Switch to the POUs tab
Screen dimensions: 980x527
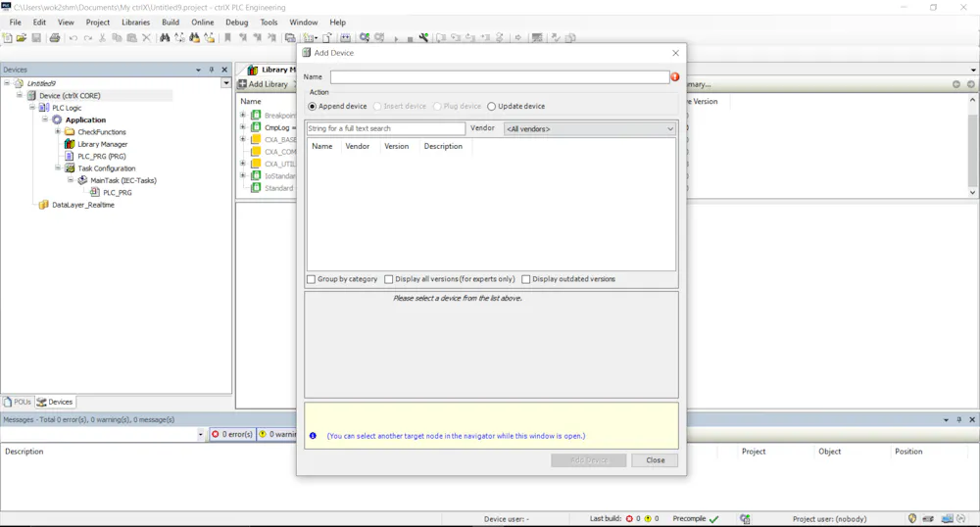click(x=18, y=402)
